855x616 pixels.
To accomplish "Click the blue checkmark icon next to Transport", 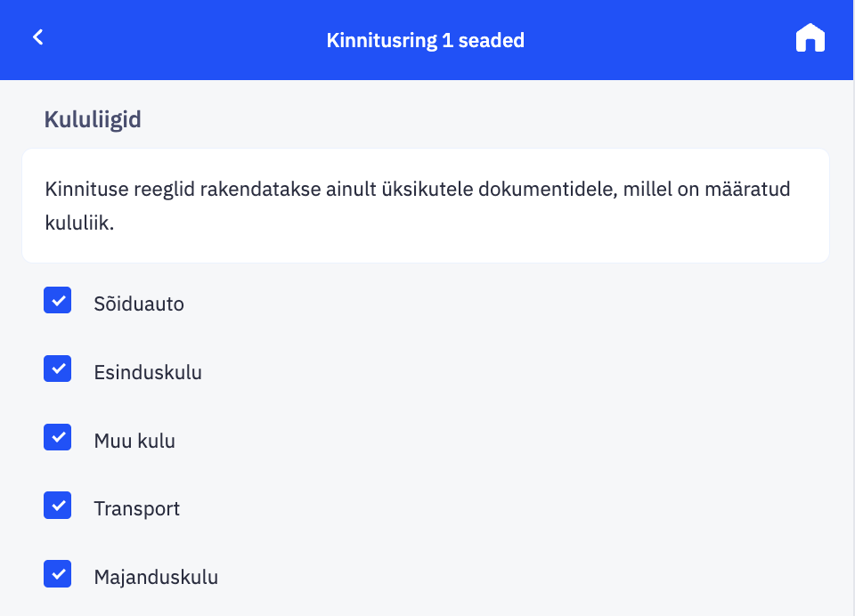I will coord(57,505).
